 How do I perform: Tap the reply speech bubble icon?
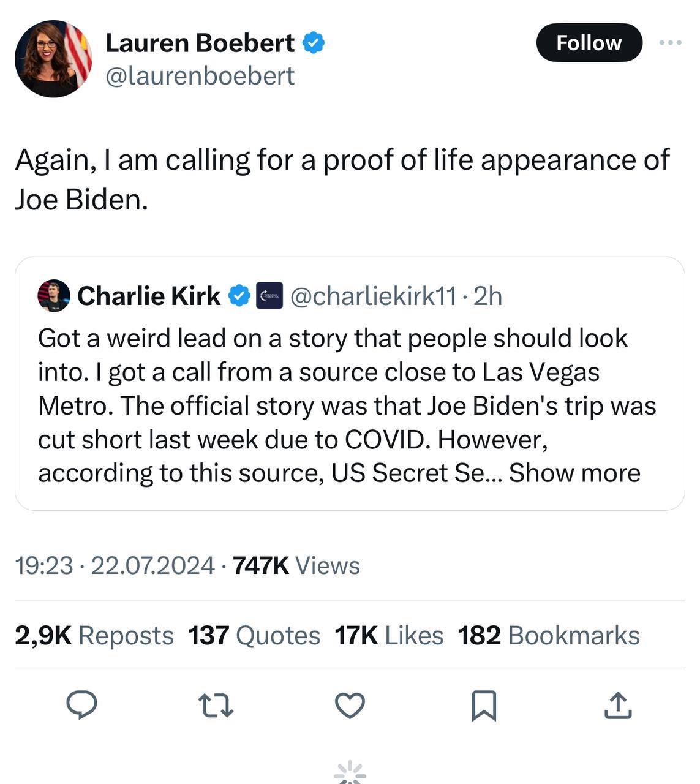click(81, 704)
